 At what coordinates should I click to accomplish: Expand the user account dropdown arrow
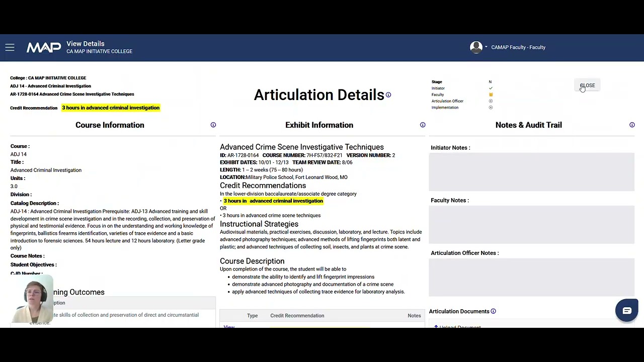click(x=486, y=47)
